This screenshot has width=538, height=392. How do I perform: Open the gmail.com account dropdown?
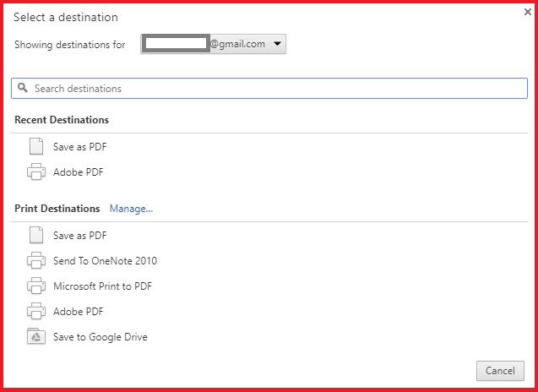213,44
